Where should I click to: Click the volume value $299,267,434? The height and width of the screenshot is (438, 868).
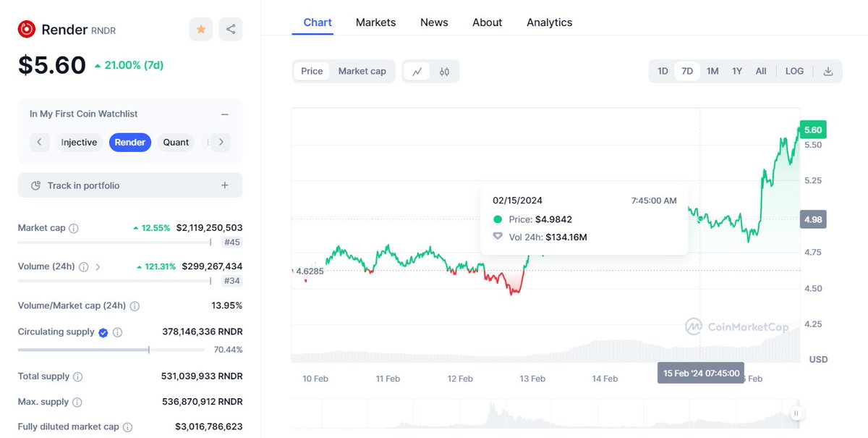click(212, 266)
